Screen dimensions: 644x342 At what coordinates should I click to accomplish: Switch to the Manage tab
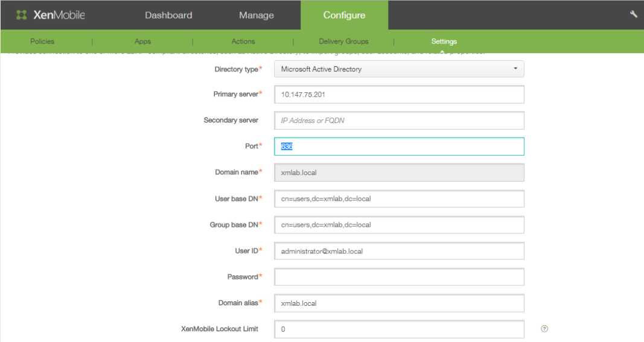point(256,15)
